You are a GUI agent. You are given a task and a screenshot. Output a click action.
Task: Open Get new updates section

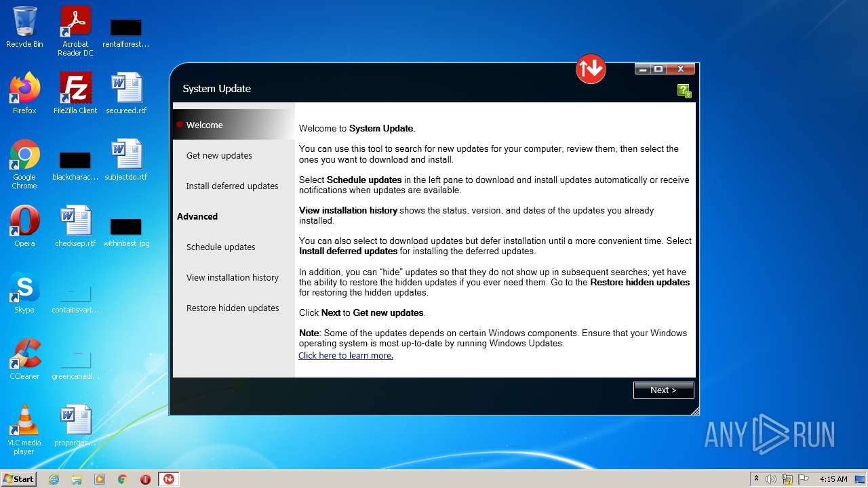234,155
